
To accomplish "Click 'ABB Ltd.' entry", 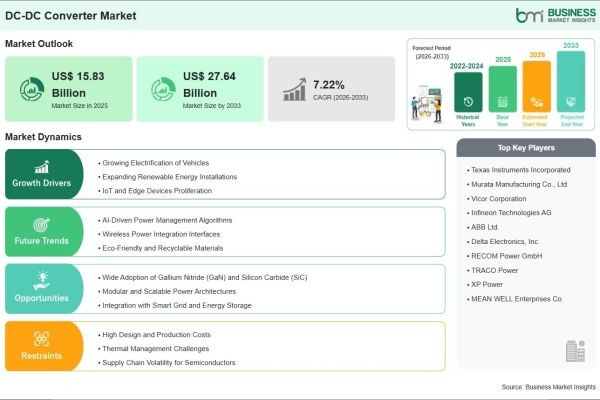I will 483,227.
